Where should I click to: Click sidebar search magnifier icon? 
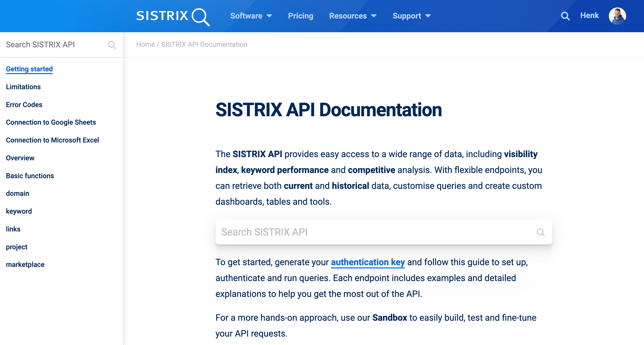click(x=112, y=45)
